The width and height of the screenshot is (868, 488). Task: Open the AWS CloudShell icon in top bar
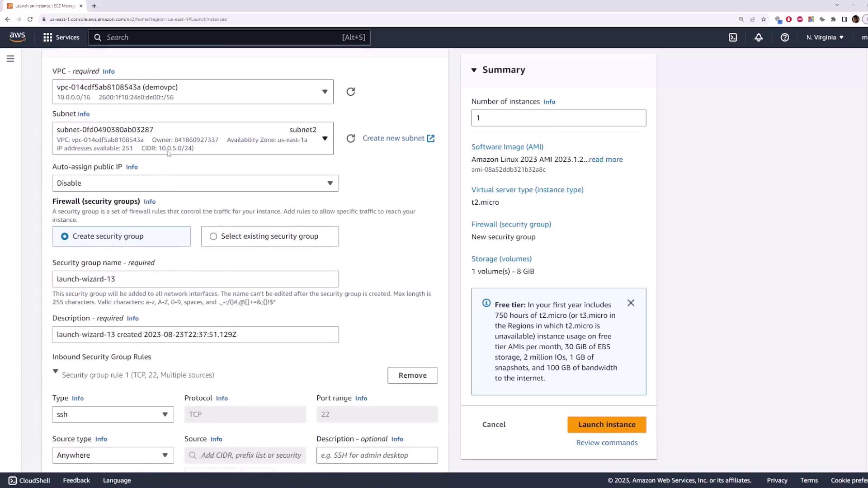click(733, 38)
